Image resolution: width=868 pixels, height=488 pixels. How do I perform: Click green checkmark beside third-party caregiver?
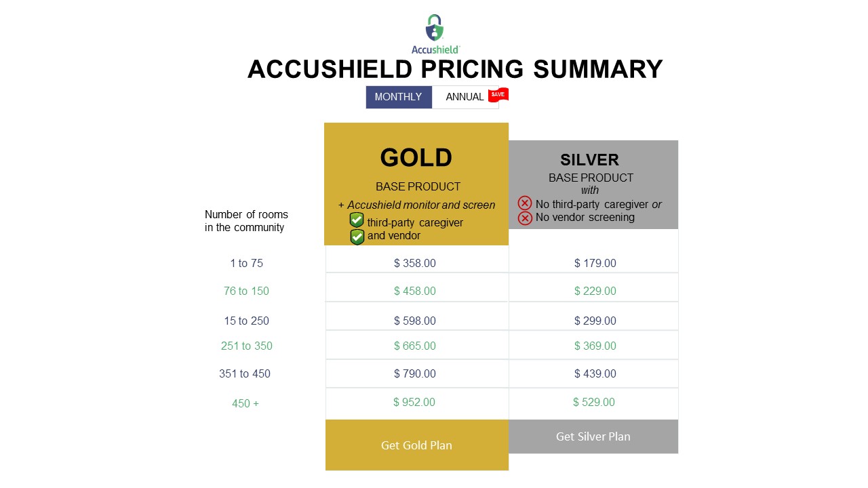(357, 220)
